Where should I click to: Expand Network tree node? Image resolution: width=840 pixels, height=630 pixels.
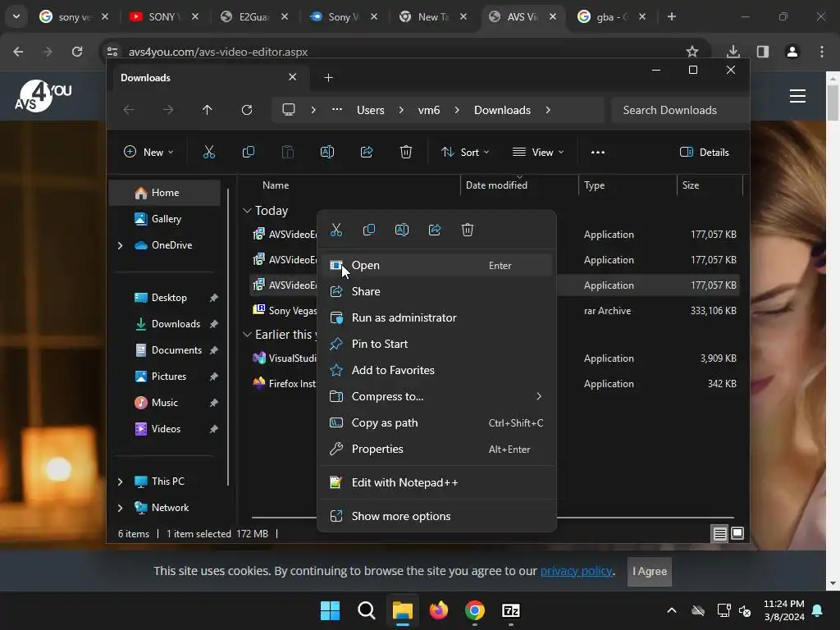tap(120, 508)
